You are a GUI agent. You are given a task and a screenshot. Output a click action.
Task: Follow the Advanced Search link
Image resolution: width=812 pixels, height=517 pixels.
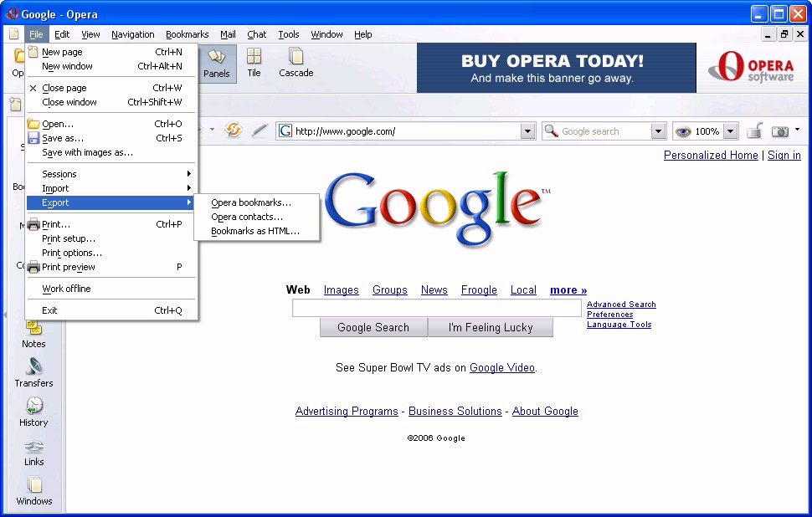(x=621, y=305)
